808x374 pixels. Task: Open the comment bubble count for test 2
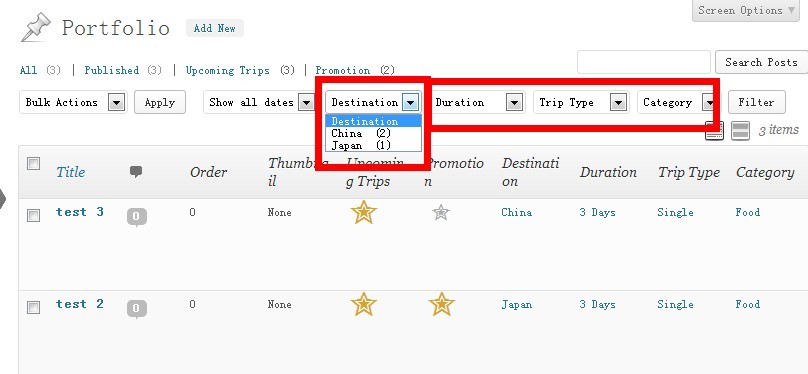[x=137, y=309]
